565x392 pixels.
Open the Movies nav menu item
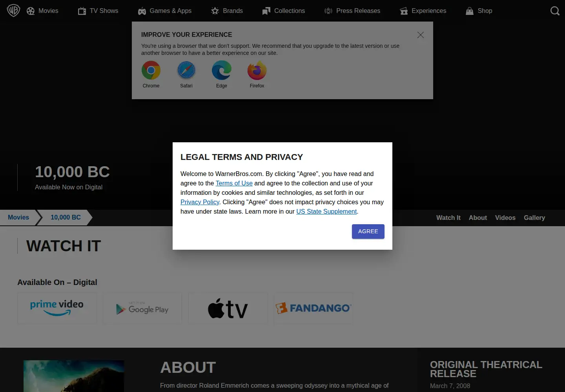click(42, 11)
